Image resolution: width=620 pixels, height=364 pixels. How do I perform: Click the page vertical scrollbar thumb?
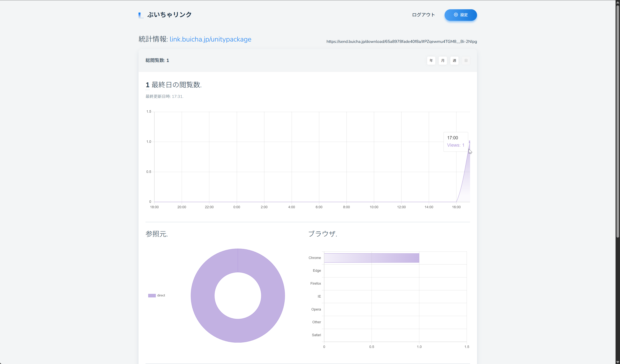617,122
